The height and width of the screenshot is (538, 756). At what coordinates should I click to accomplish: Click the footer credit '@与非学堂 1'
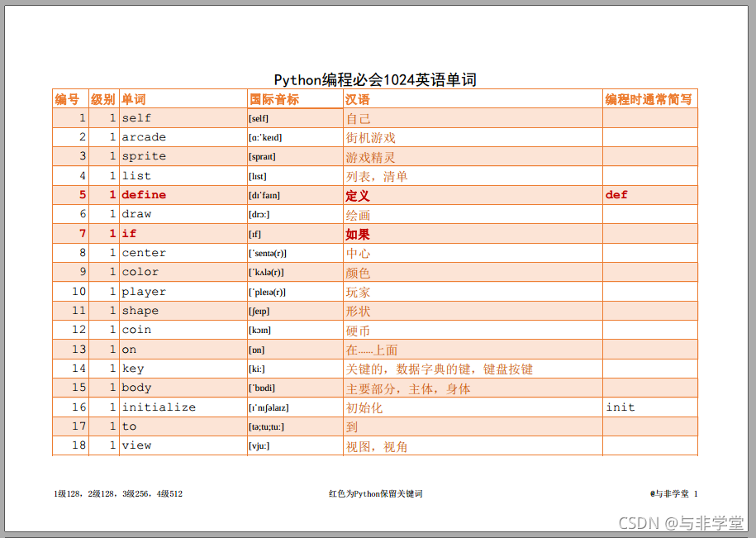coord(673,493)
